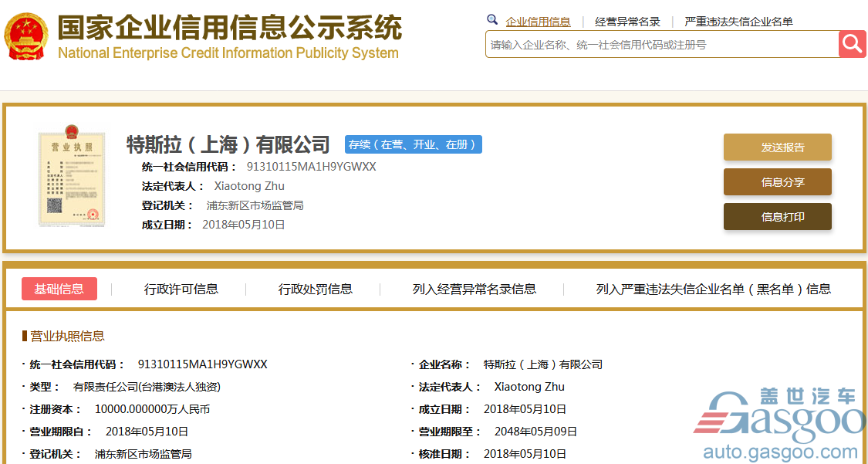Click the registered capital 10000.000000万人民币

[152, 410]
